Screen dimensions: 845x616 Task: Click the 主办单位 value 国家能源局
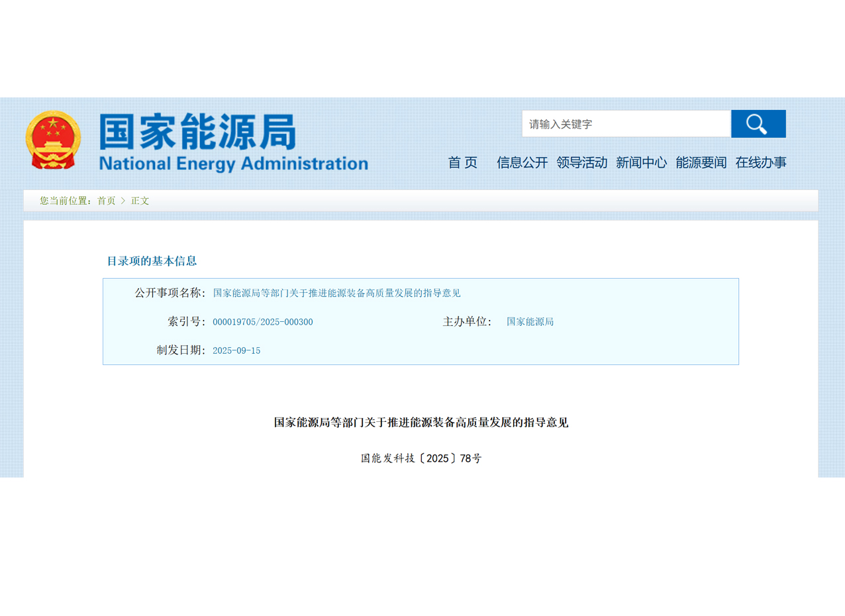click(x=530, y=322)
